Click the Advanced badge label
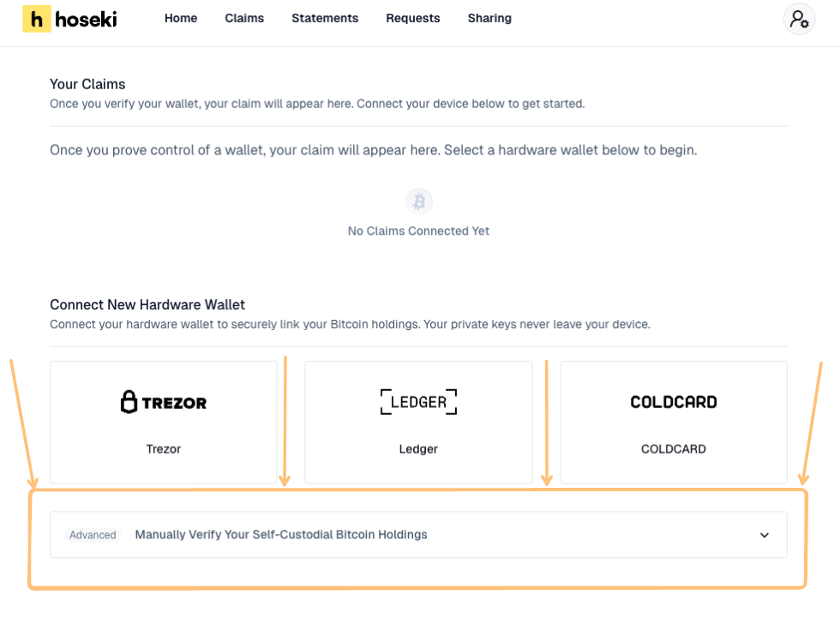This screenshot has height=625, width=840. (93, 535)
